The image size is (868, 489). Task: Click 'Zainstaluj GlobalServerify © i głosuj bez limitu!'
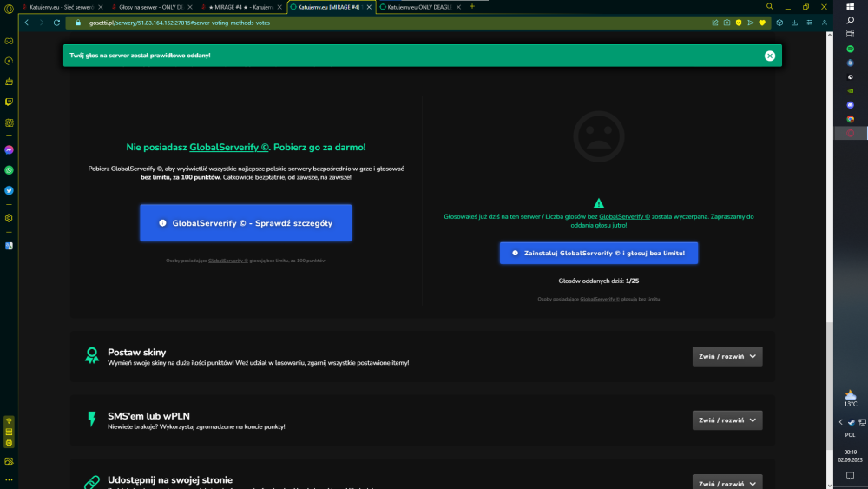(x=598, y=253)
